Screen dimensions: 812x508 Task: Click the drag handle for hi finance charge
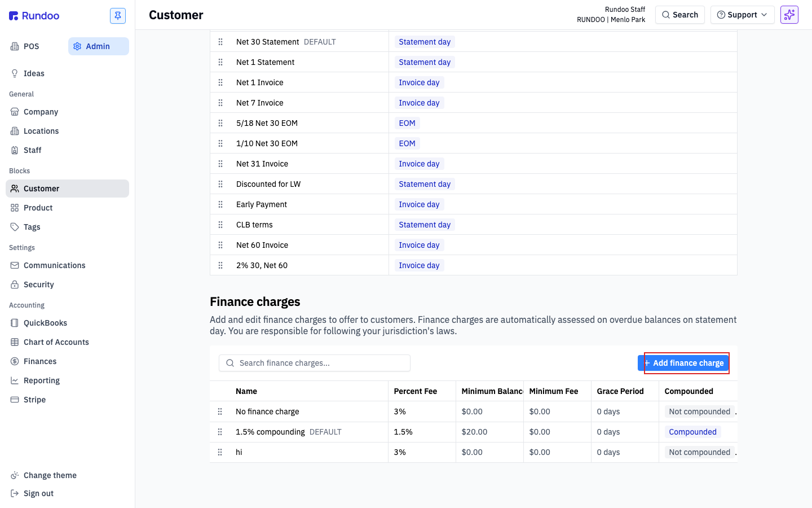[220, 452]
